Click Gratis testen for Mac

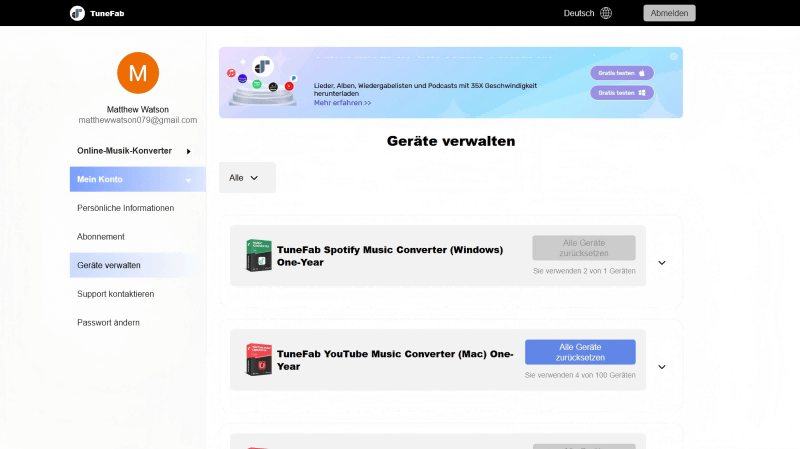pyautogui.click(x=622, y=73)
